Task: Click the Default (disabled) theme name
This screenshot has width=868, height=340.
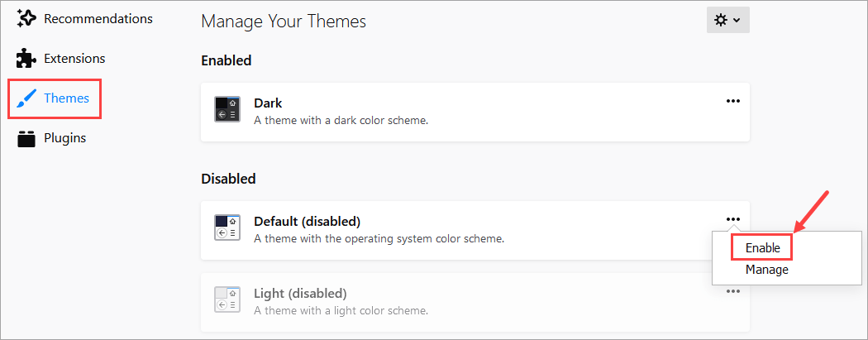Action: coord(307,222)
